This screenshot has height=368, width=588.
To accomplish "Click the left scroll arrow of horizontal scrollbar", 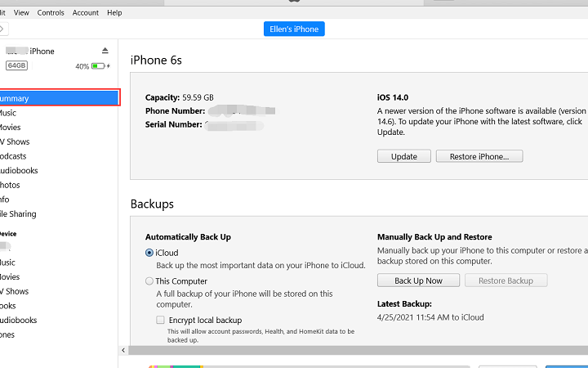I will coord(123,350).
